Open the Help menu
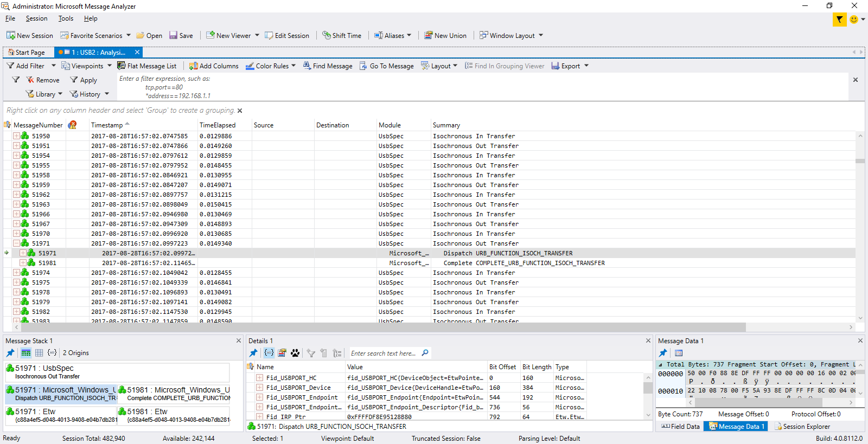Screen dimensions: 868x444 pos(91,18)
